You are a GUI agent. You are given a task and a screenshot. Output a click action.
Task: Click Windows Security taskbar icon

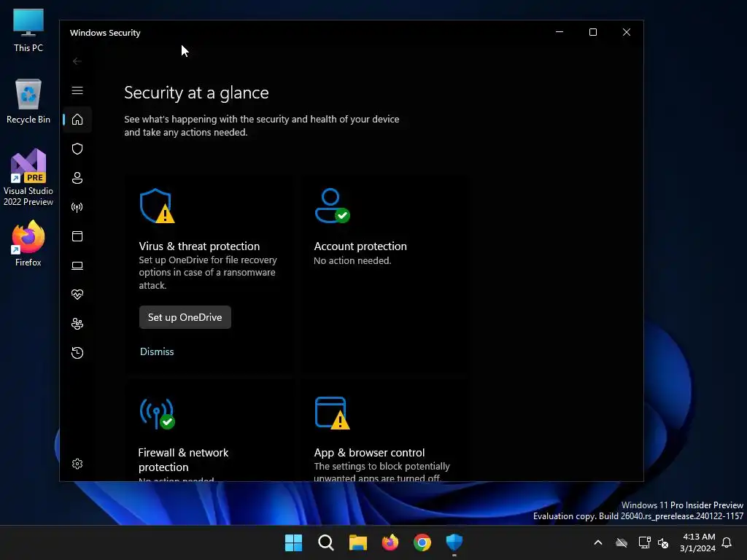454,542
